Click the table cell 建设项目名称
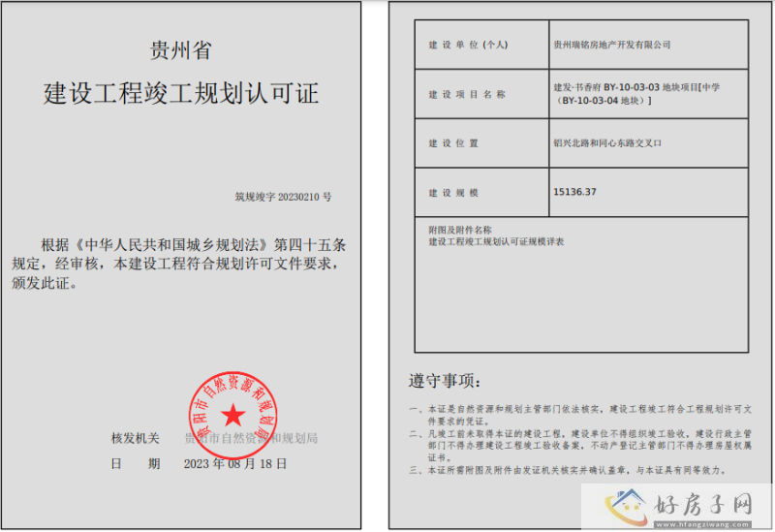 coord(481,94)
